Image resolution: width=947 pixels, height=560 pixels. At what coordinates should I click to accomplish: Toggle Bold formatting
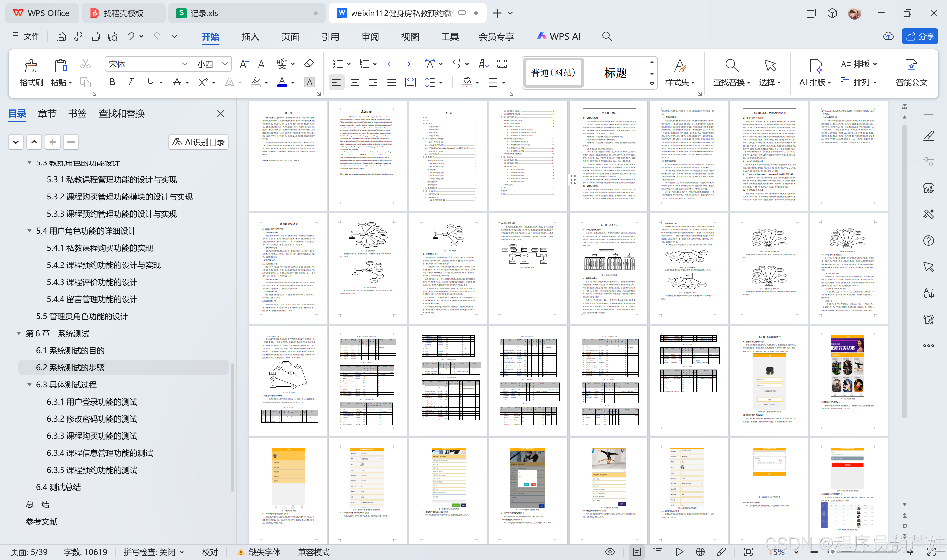[112, 82]
